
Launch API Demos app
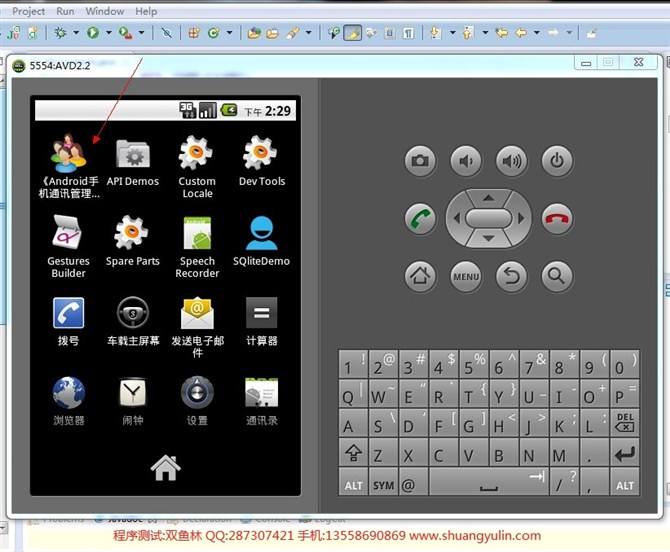coord(133,161)
